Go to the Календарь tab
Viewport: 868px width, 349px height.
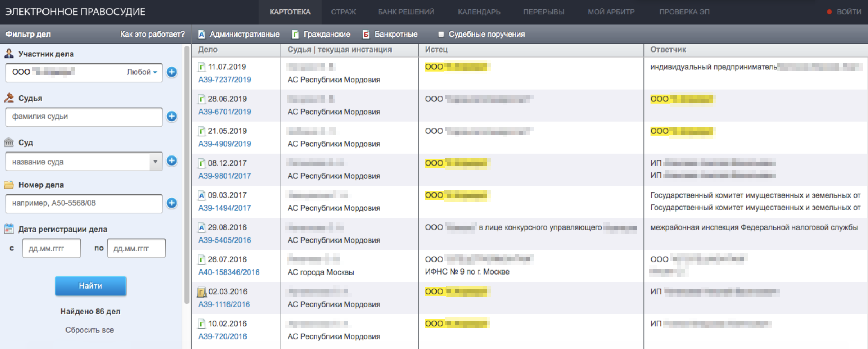(x=479, y=12)
